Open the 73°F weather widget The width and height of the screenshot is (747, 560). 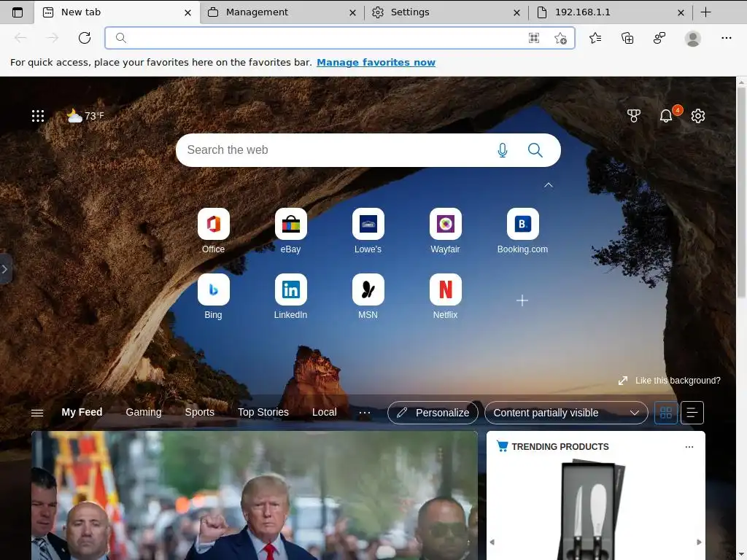[x=85, y=116]
